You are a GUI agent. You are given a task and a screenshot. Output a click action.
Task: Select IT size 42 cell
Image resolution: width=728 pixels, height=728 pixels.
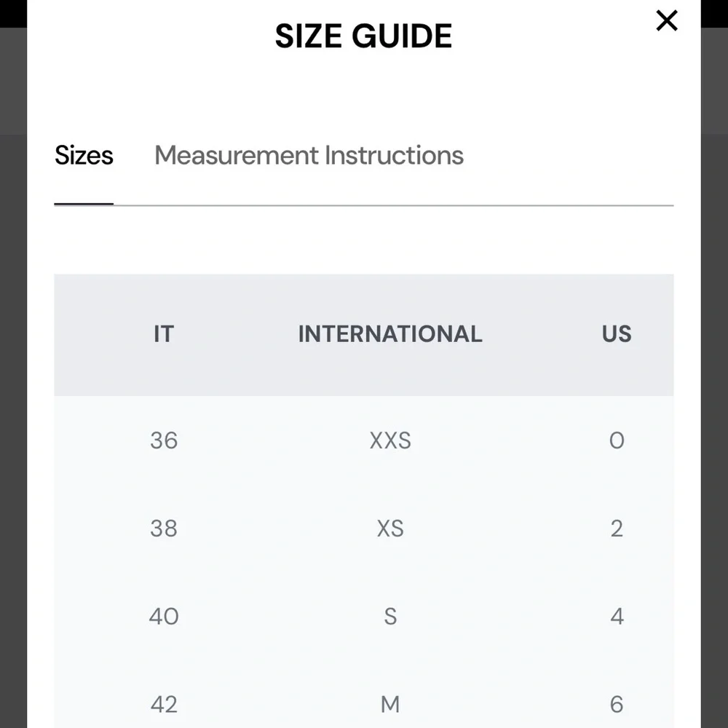[x=164, y=704]
